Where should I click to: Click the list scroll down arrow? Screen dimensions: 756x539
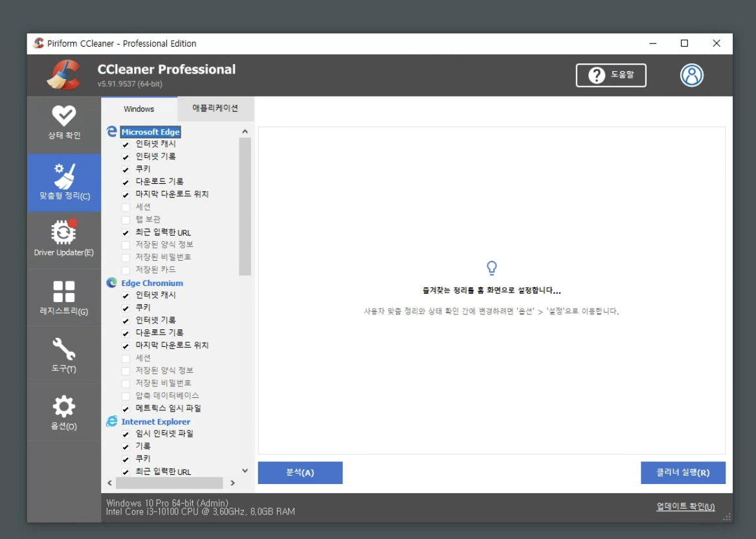[245, 470]
